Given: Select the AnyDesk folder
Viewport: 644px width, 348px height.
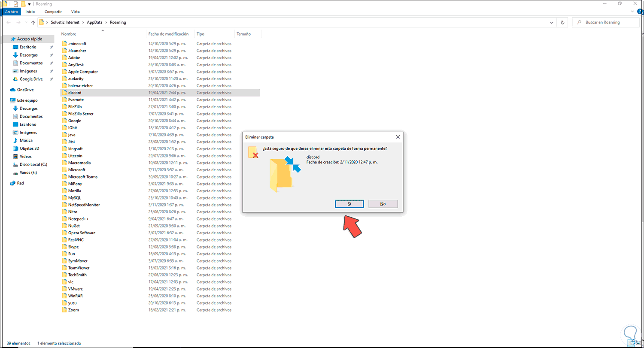Looking at the screenshot, I should (x=160, y=65).
